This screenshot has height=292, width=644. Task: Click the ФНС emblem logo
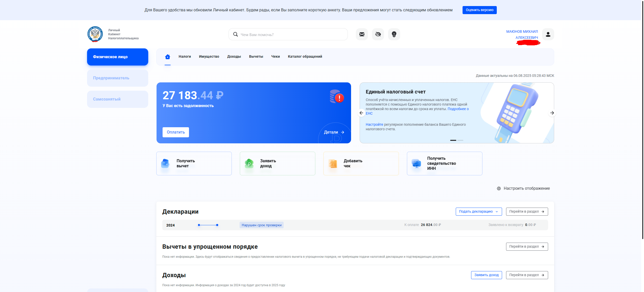[95, 34]
